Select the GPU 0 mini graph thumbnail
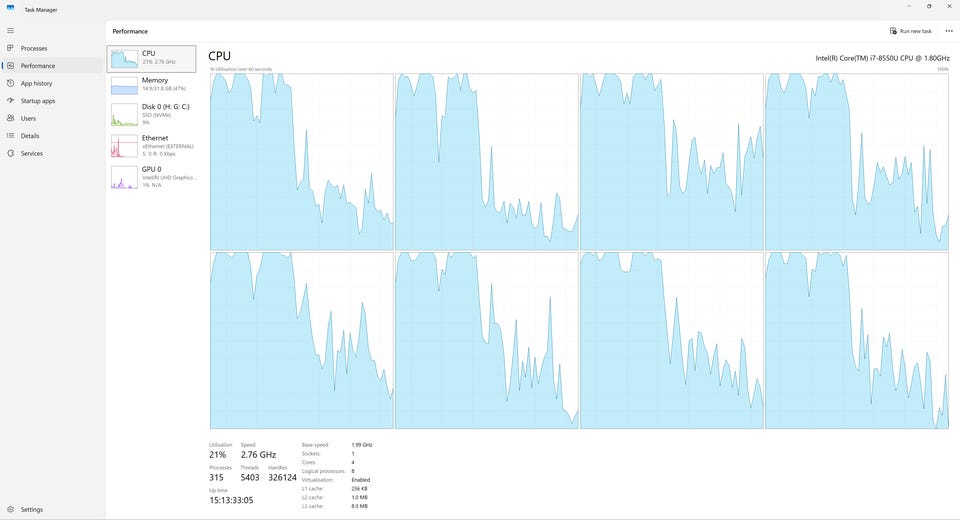This screenshot has width=960, height=520. click(x=124, y=177)
